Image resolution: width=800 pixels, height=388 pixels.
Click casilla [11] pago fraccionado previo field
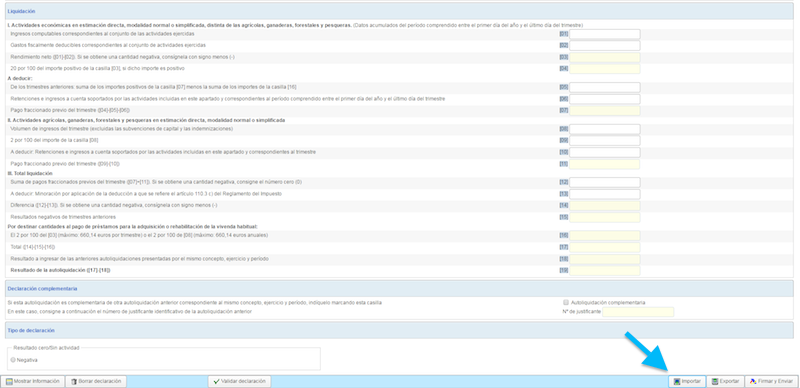605,164
